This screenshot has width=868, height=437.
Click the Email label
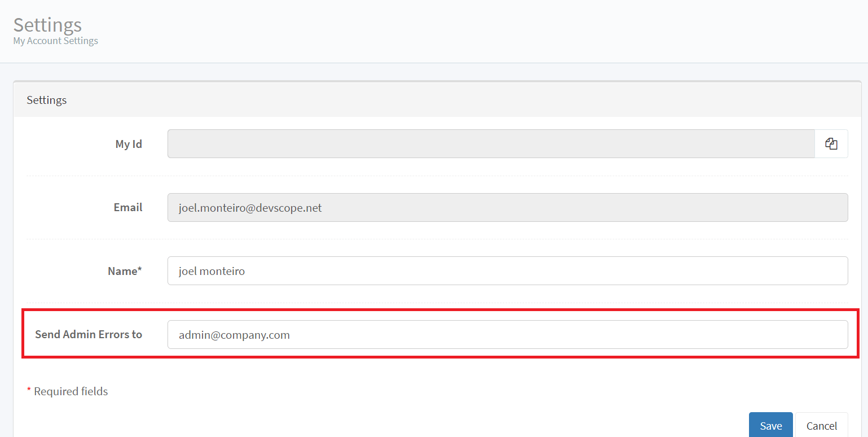pos(127,207)
